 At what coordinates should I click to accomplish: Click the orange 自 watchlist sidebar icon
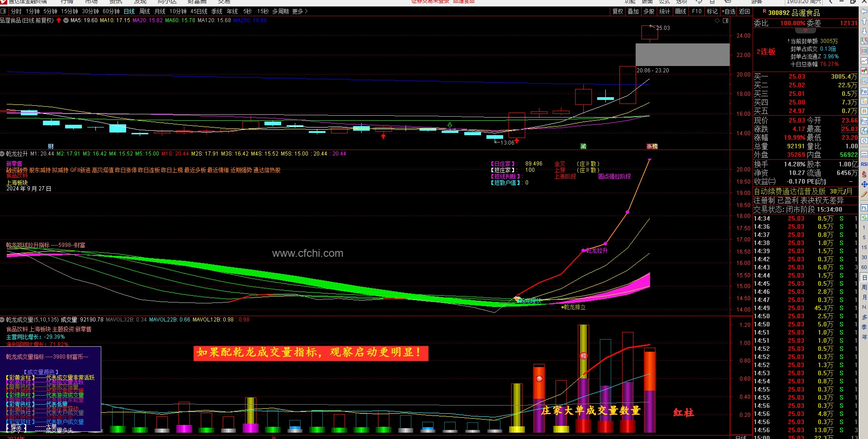(864, 111)
